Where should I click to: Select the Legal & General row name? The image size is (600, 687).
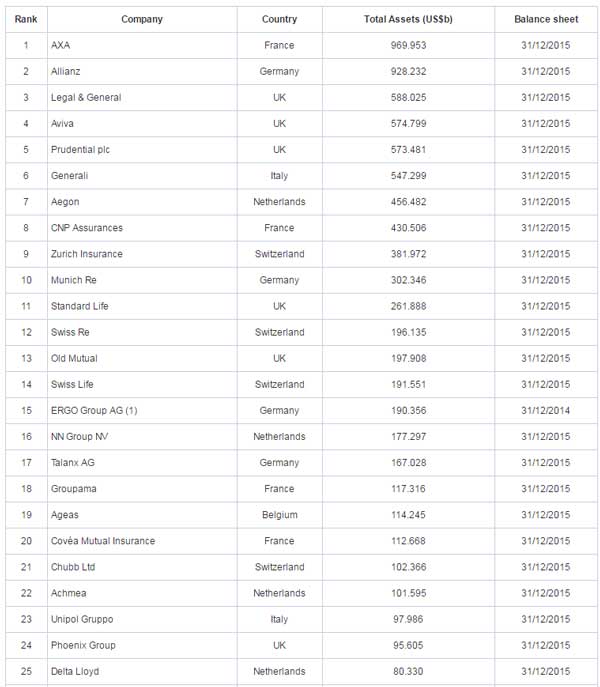(86, 98)
